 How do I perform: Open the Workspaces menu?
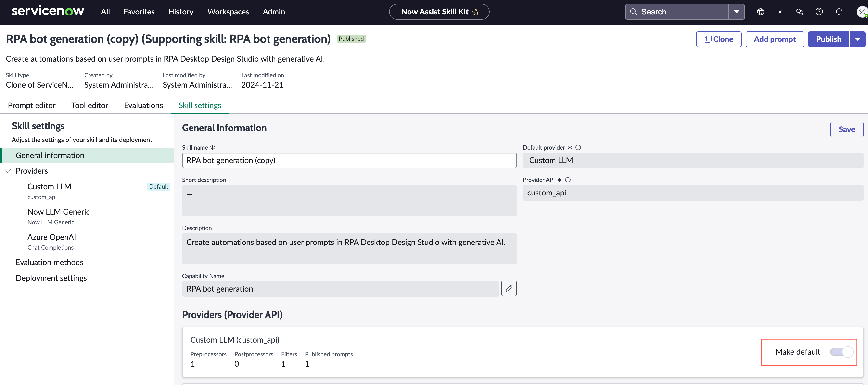point(228,12)
